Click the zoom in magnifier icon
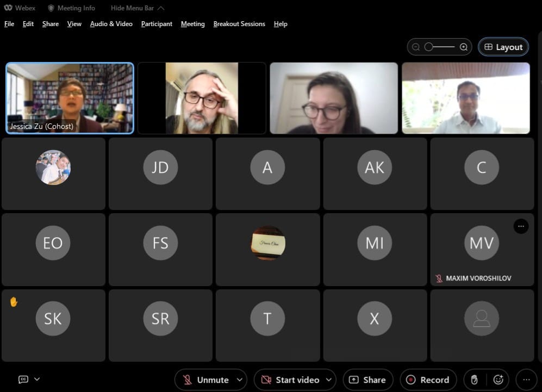The image size is (542, 392). click(x=464, y=47)
